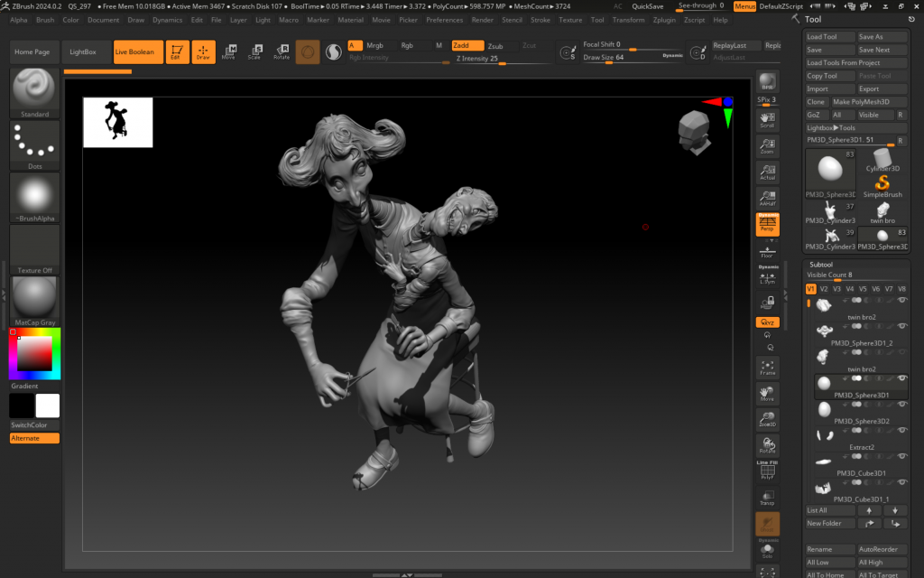
Task: Hide the PM3D_Sphere3D2 subtool
Action: (901, 404)
